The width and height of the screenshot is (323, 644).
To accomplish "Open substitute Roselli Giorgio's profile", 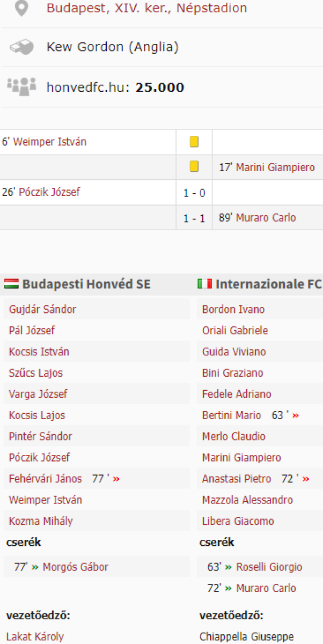I will tap(269, 567).
